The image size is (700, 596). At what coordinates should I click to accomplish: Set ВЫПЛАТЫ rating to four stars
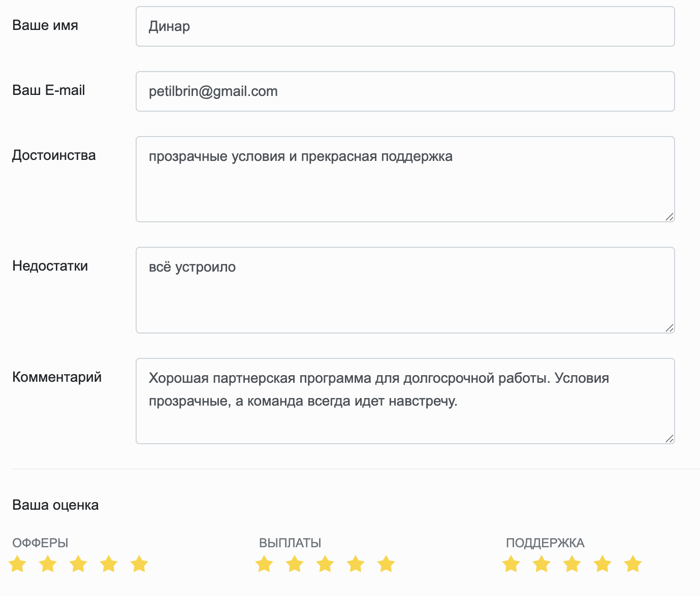(356, 564)
